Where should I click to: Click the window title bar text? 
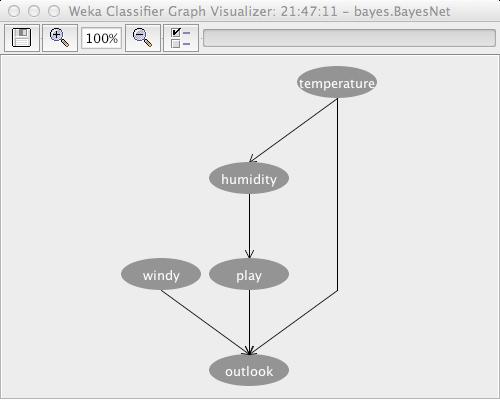(x=259, y=11)
